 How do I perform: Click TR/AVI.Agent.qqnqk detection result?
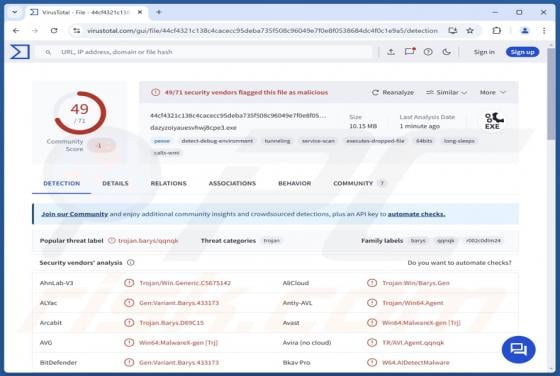(413, 342)
